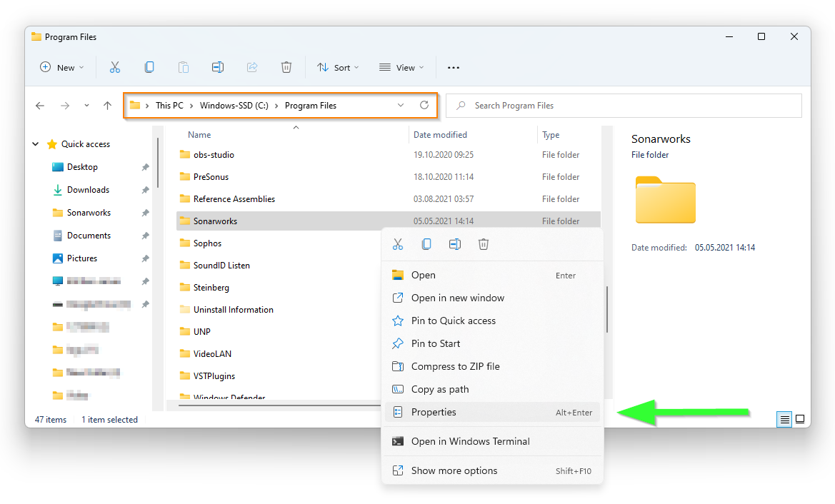Click the Cut icon in the toolbar

[x=114, y=68]
